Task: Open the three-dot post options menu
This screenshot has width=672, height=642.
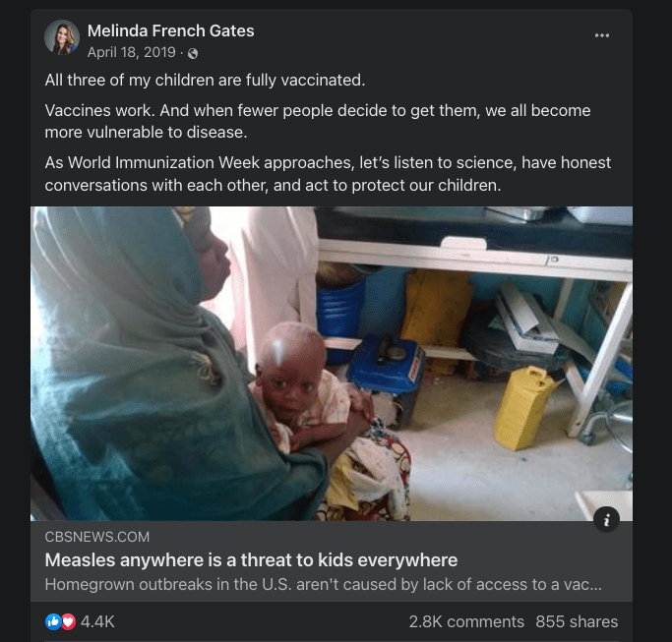Action: pyautogui.click(x=602, y=35)
